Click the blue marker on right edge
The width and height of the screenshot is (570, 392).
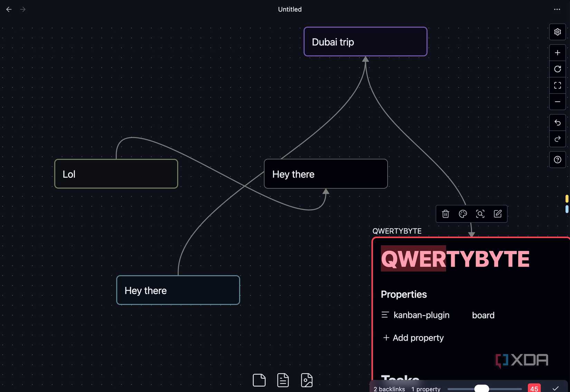pos(567,209)
